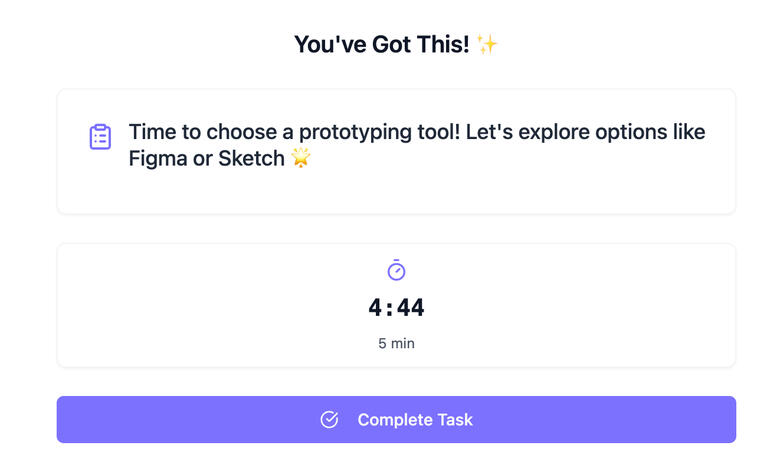
Task: Click the clipboard checklist icon
Action: point(100,137)
